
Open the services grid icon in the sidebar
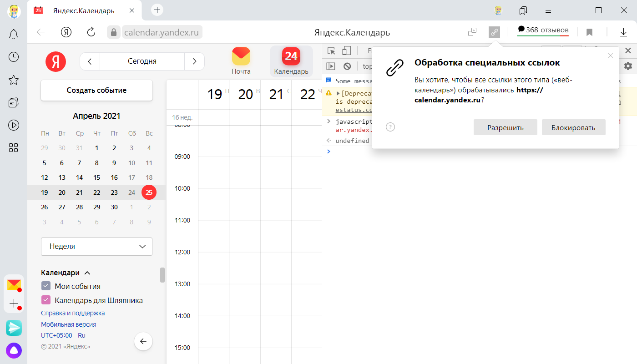coord(14,147)
